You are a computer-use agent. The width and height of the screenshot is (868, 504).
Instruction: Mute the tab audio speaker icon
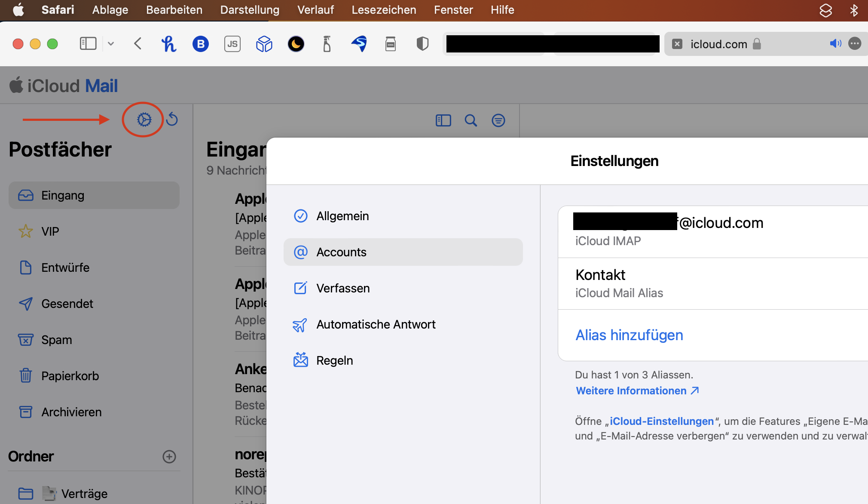pos(835,43)
